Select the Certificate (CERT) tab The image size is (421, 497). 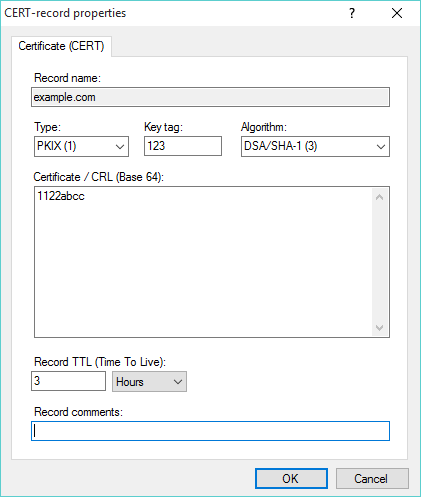point(61,46)
